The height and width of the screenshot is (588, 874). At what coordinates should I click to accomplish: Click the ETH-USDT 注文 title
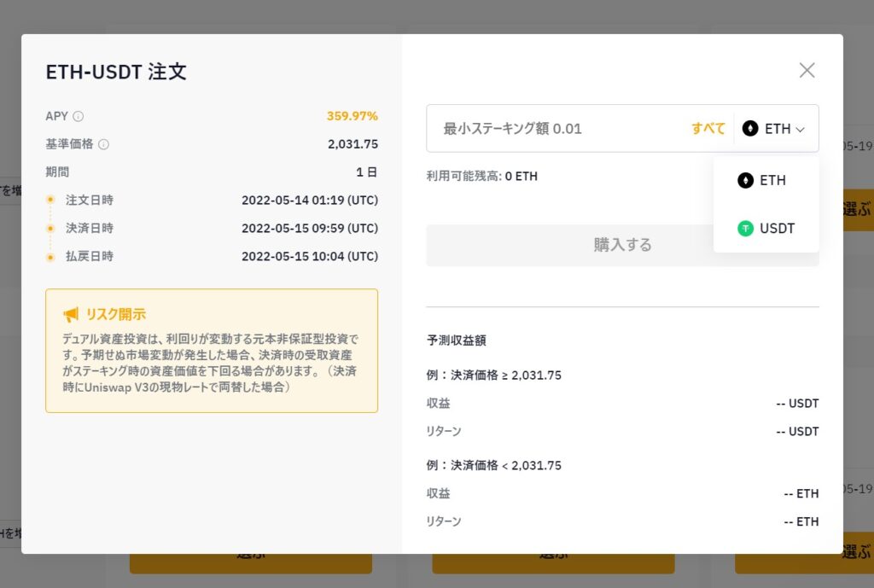pos(116,72)
